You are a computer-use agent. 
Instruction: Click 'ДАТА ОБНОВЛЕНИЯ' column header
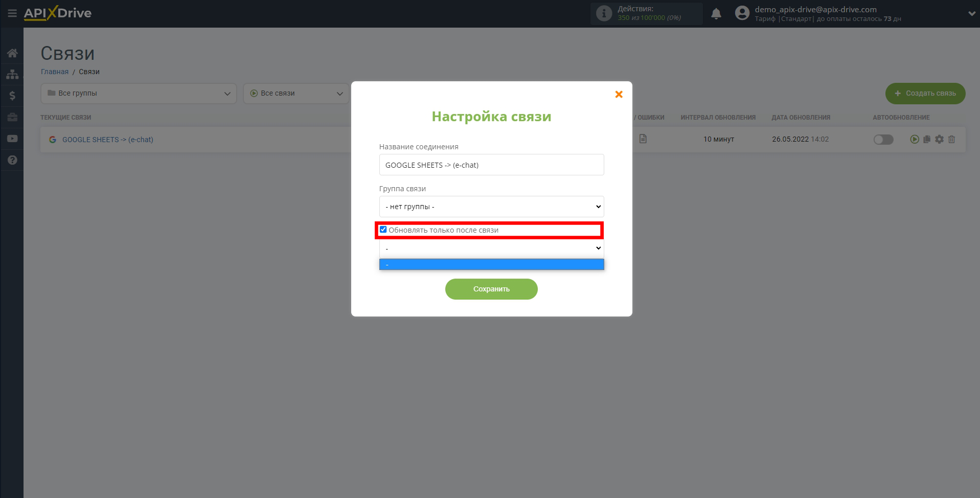pyautogui.click(x=801, y=118)
